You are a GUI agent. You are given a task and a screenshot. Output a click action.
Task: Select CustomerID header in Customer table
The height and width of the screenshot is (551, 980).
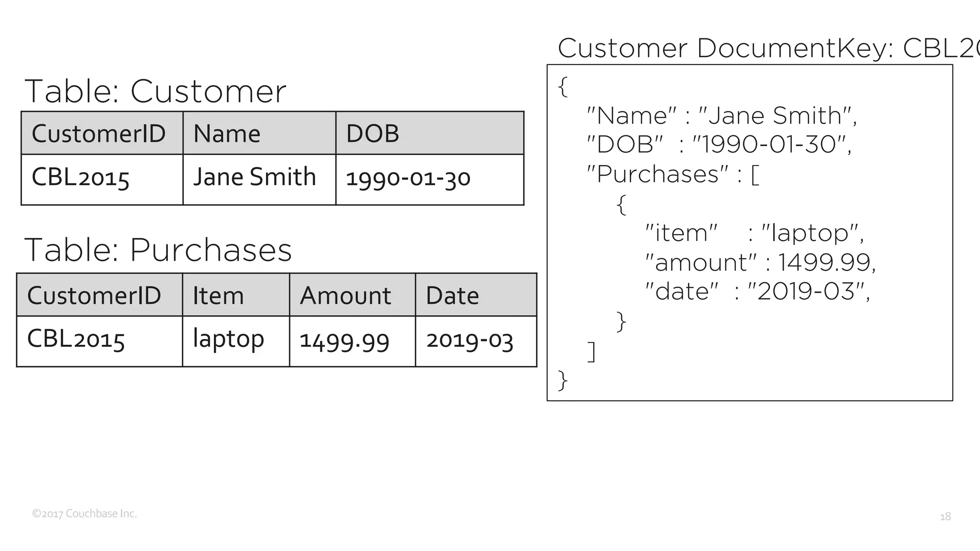(x=102, y=133)
